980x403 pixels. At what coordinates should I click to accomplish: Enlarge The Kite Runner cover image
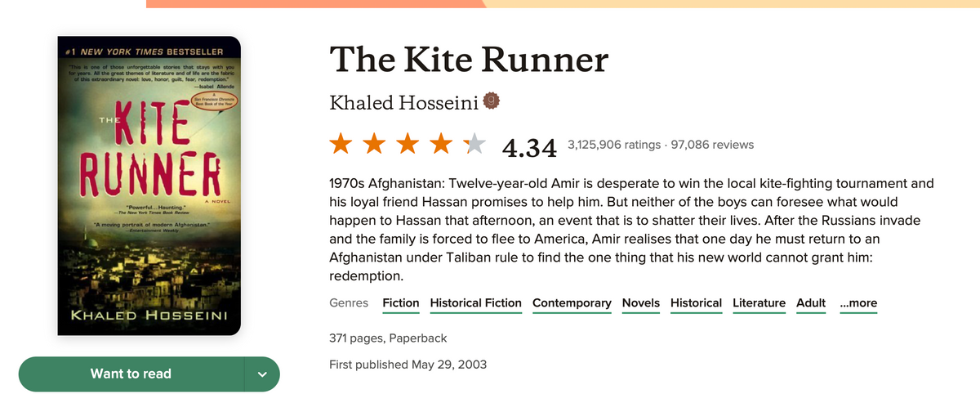[149, 186]
